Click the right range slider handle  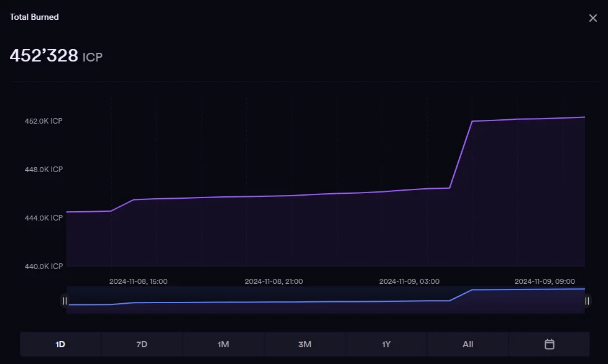[x=586, y=301]
